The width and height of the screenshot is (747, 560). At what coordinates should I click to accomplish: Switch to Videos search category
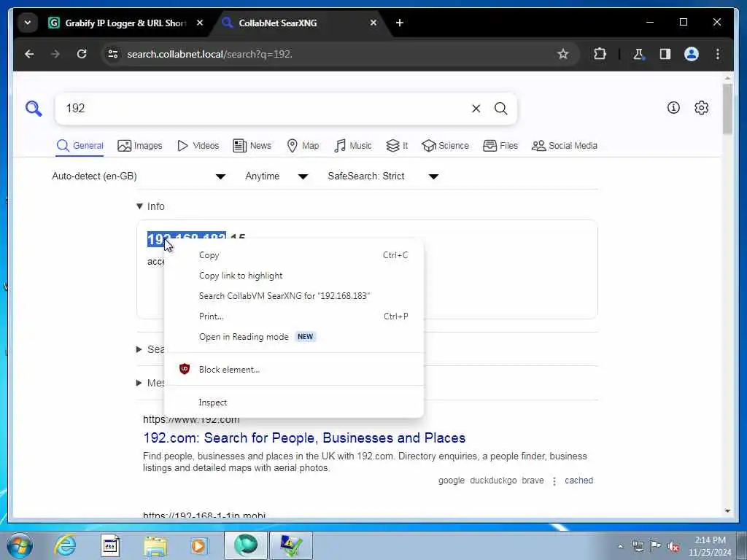click(x=198, y=146)
